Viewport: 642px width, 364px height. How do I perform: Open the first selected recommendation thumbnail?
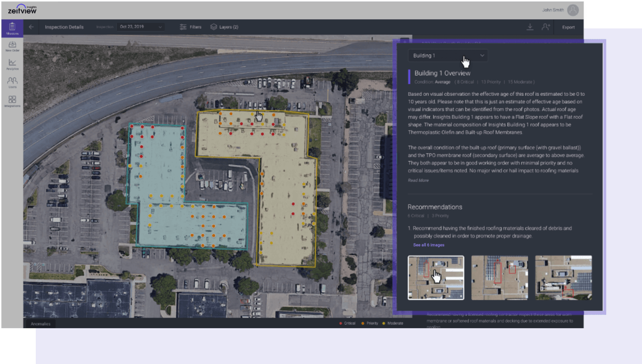click(436, 277)
